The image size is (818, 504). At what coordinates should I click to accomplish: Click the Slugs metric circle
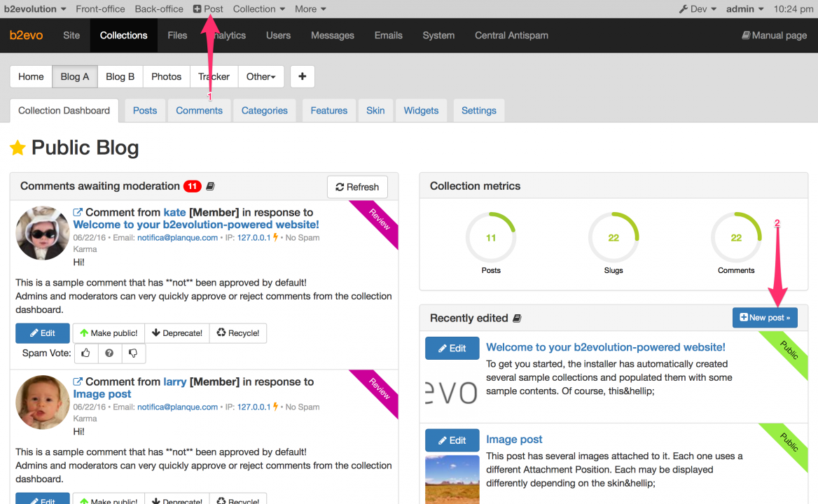tap(613, 237)
